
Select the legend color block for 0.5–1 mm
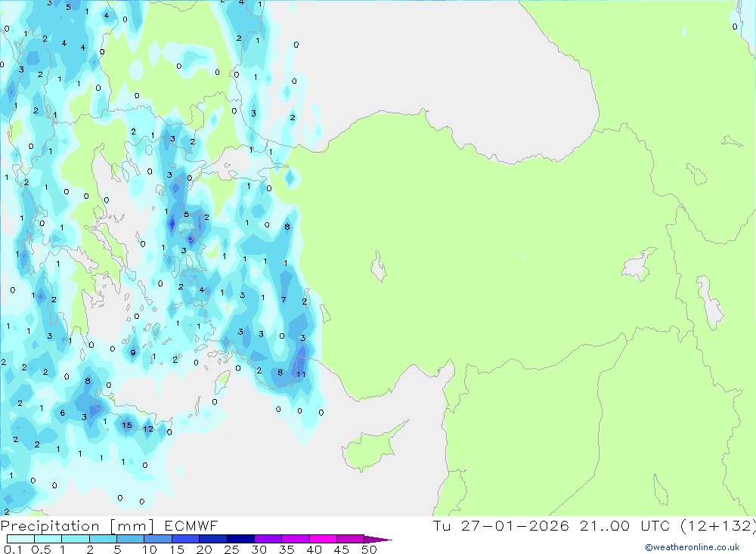[x=48, y=539]
